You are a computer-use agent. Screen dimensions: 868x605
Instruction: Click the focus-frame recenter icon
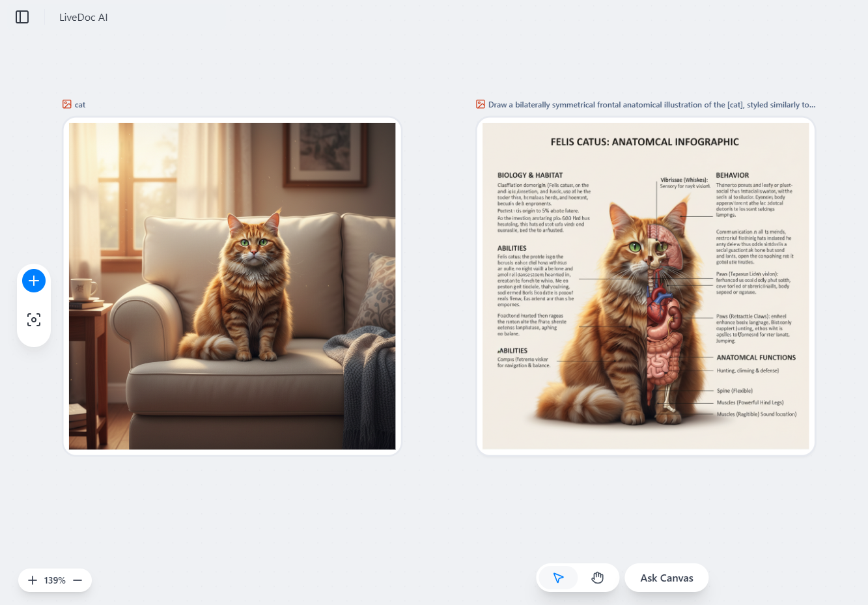point(33,320)
